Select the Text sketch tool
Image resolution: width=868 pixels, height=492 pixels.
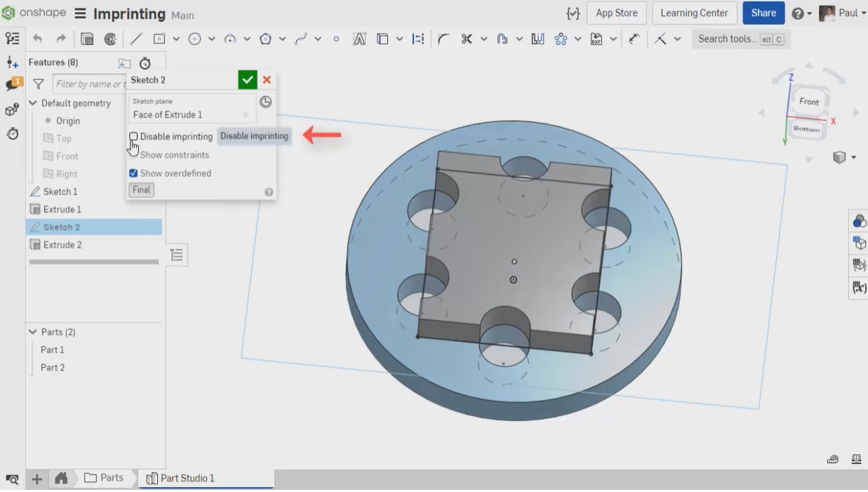pyautogui.click(x=359, y=39)
